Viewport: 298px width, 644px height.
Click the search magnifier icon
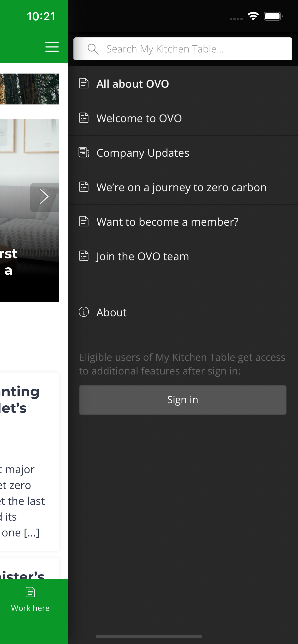coord(93,49)
